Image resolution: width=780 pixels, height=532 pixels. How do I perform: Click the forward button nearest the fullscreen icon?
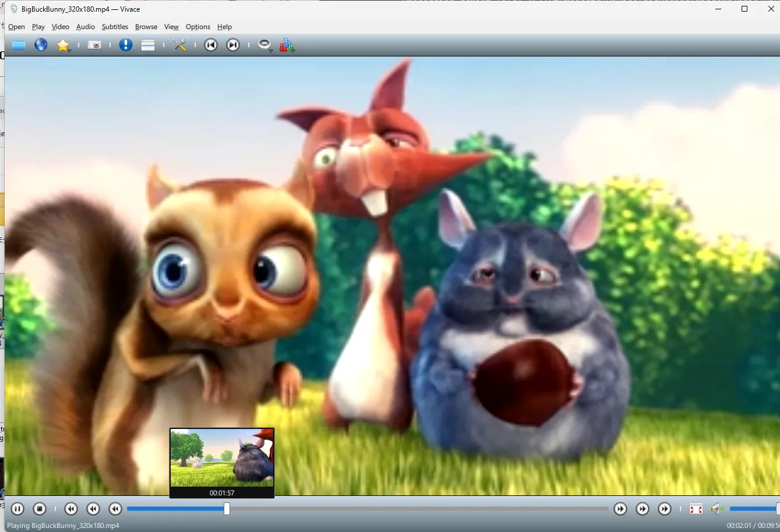(x=665, y=509)
